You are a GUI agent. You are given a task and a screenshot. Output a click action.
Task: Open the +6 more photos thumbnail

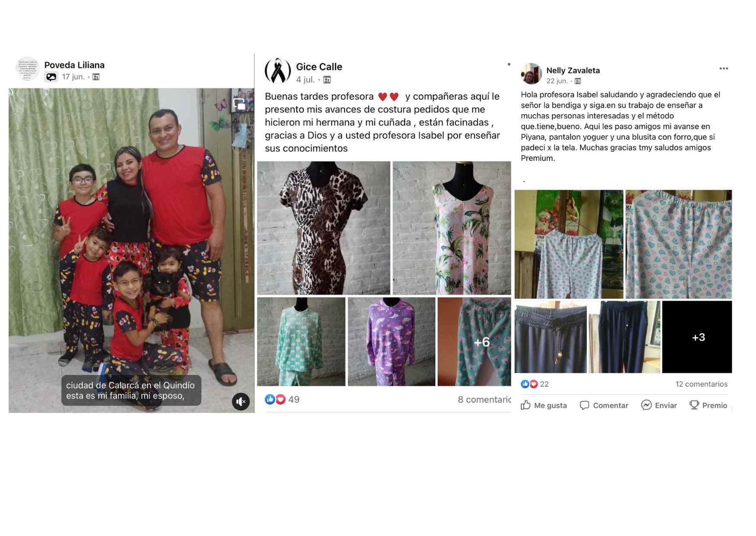click(x=474, y=341)
